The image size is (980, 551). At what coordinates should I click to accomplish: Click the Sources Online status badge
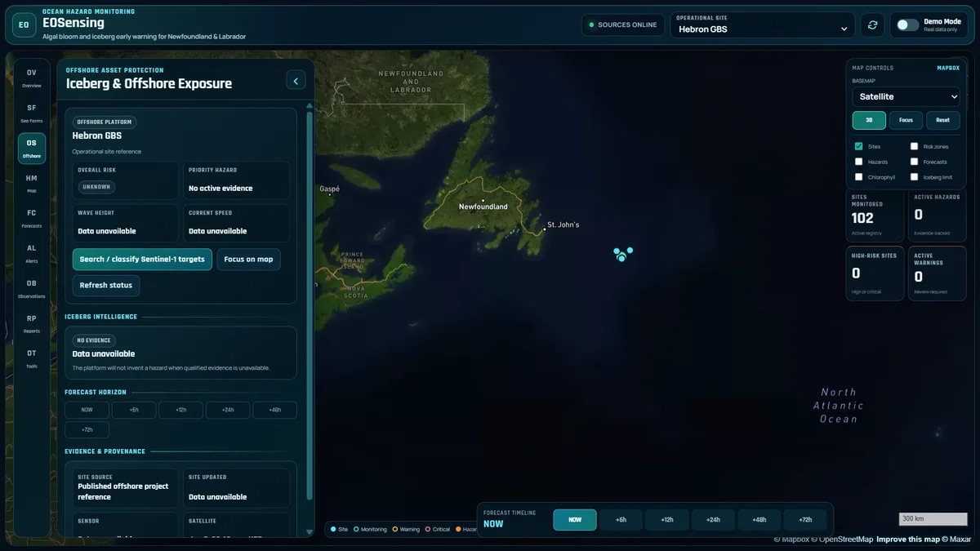click(x=622, y=25)
